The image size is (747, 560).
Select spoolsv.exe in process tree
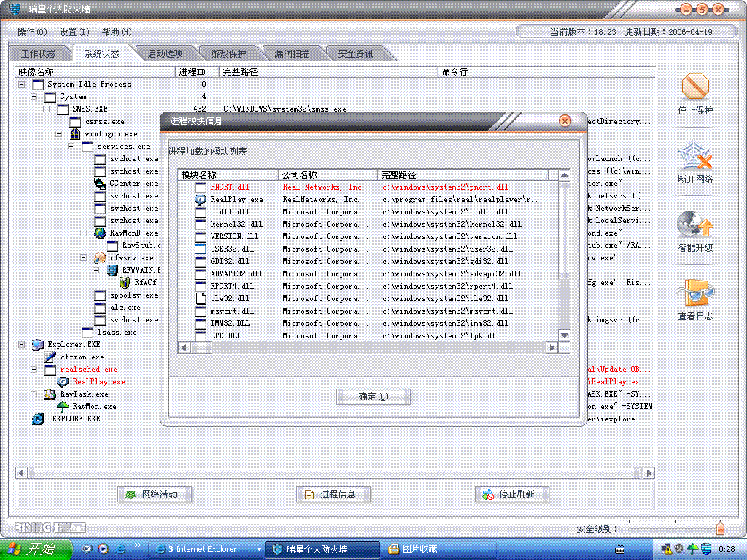[x=134, y=295]
